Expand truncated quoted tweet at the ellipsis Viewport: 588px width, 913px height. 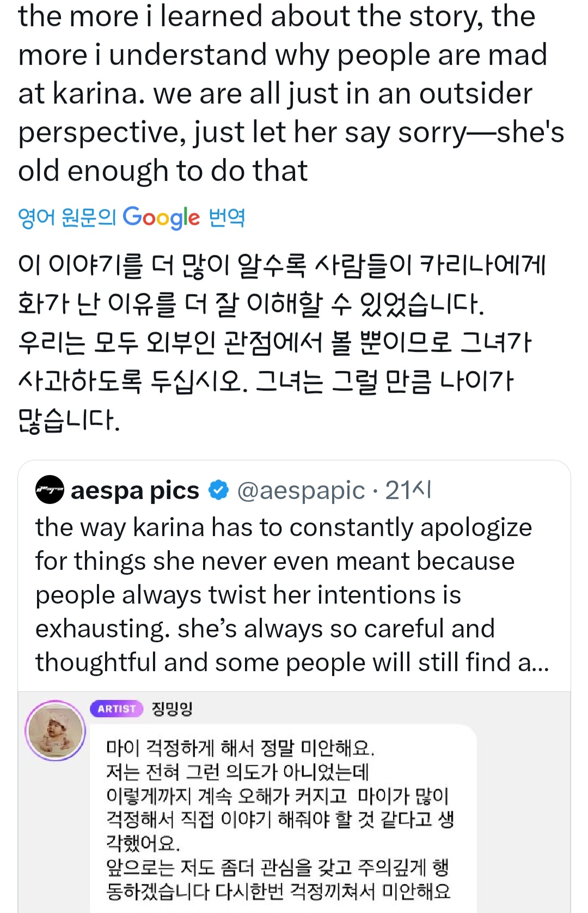(541, 662)
